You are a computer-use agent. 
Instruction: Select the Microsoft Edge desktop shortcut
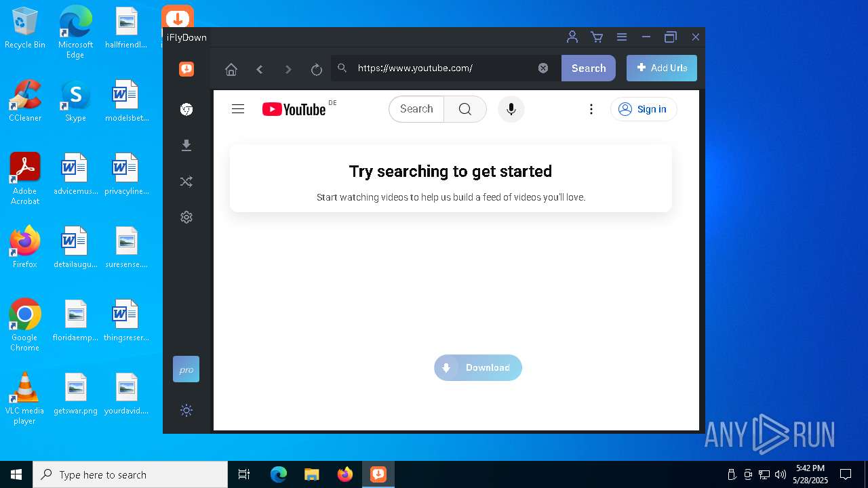pos(75,33)
